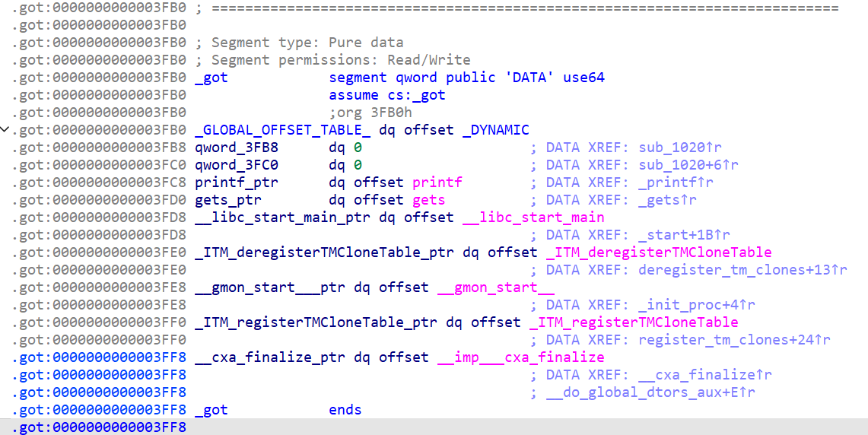Follow pink _ITM_deregisterTMCloneTable symbol
This screenshot has height=435, width=868.
(659, 252)
